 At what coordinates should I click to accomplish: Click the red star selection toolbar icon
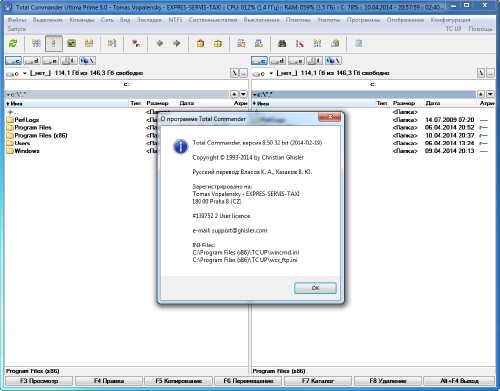[136, 43]
